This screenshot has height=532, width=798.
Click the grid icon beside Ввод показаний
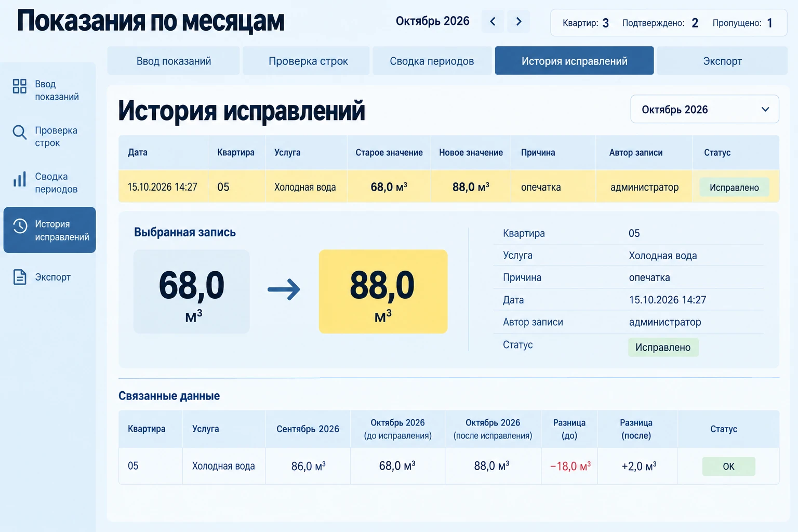coord(20,86)
